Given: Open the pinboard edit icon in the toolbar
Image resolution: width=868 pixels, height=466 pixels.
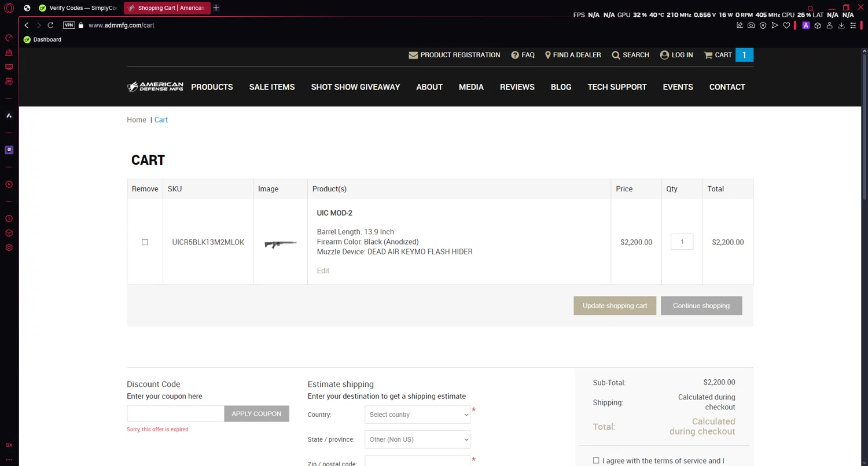Looking at the screenshot, I should (x=740, y=25).
